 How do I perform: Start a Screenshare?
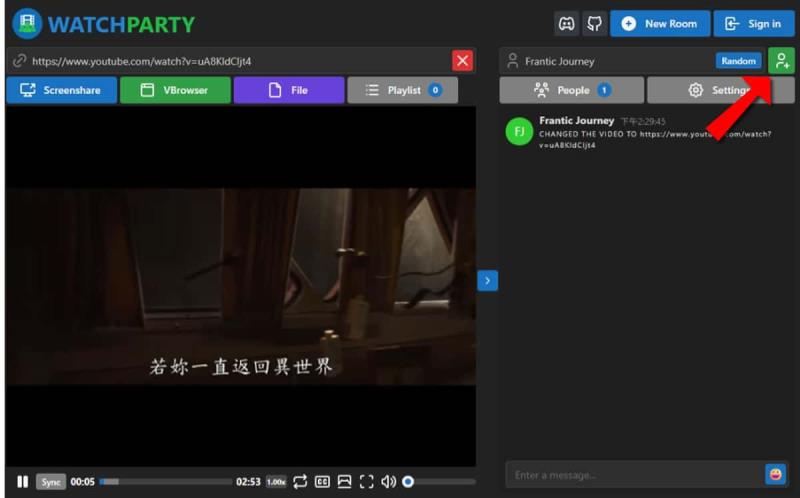(62, 90)
